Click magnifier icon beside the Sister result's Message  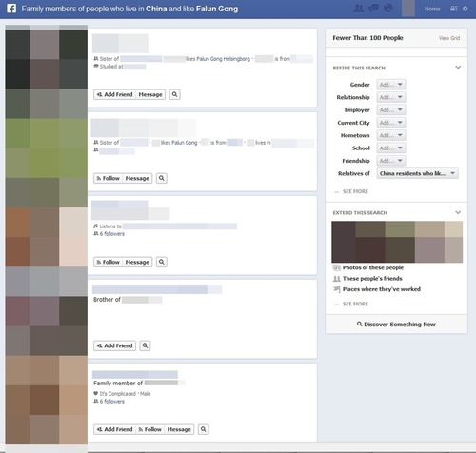pyautogui.click(x=162, y=178)
